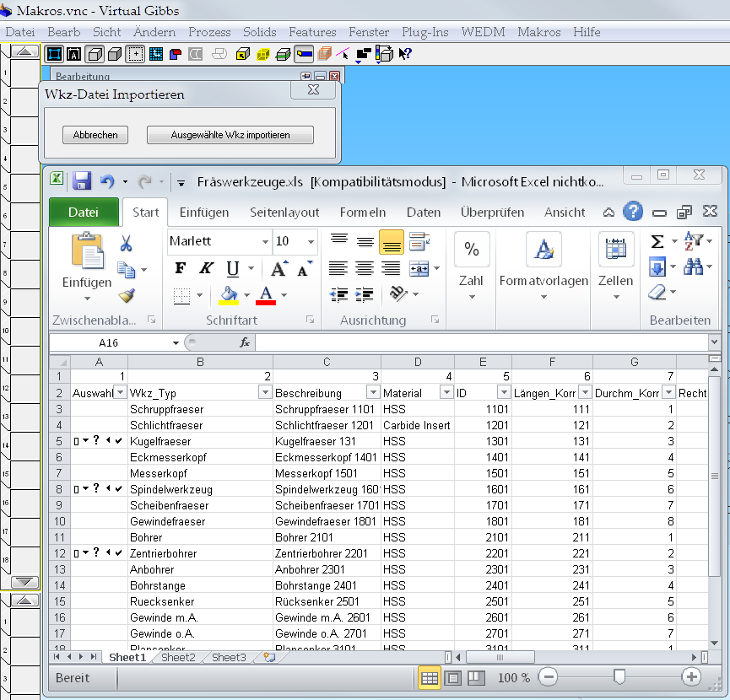This screenshot has width=730, height=700.
Task: Click the Auswahl markers in row 8
Action: tap(99, 489)
